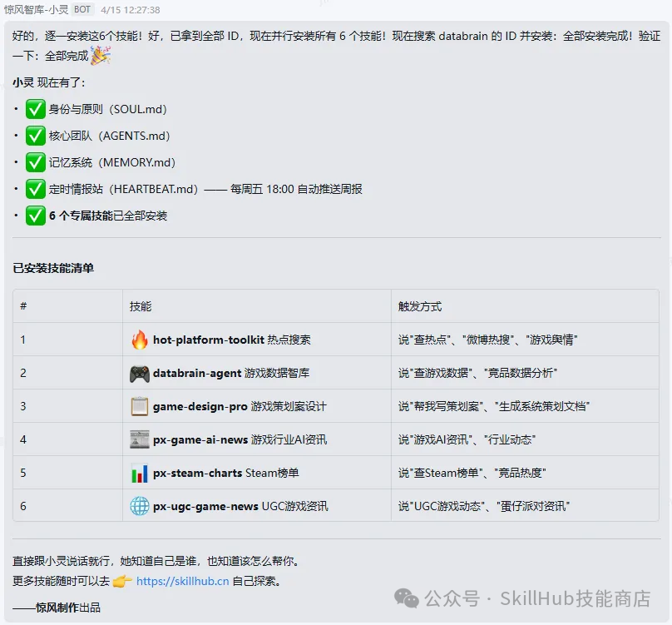This screenshot has height=625, width=672.
Task: Click the clipboard icon beside game-design-pro
Action: point(139,407)
